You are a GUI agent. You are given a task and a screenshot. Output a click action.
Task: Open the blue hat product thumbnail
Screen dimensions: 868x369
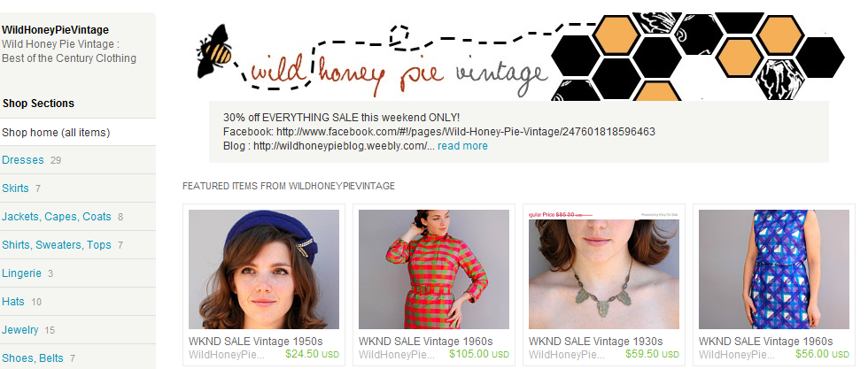coord(264,269)
